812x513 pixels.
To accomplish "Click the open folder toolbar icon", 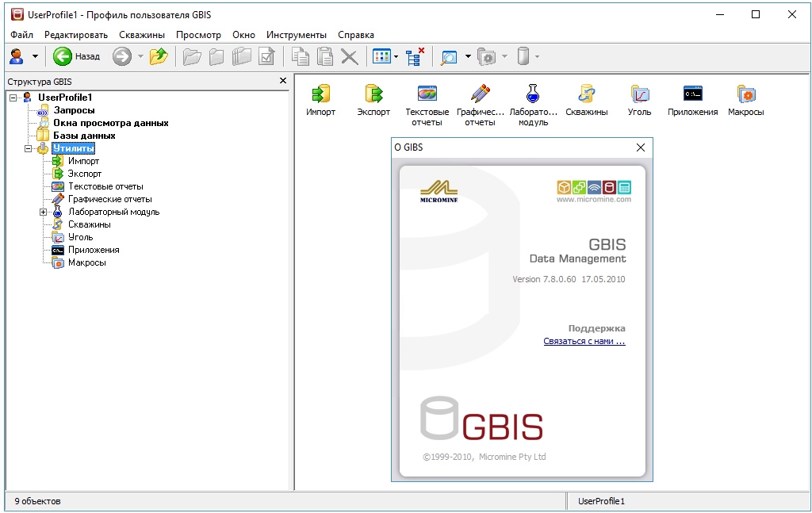I will [x=192, y=56].
